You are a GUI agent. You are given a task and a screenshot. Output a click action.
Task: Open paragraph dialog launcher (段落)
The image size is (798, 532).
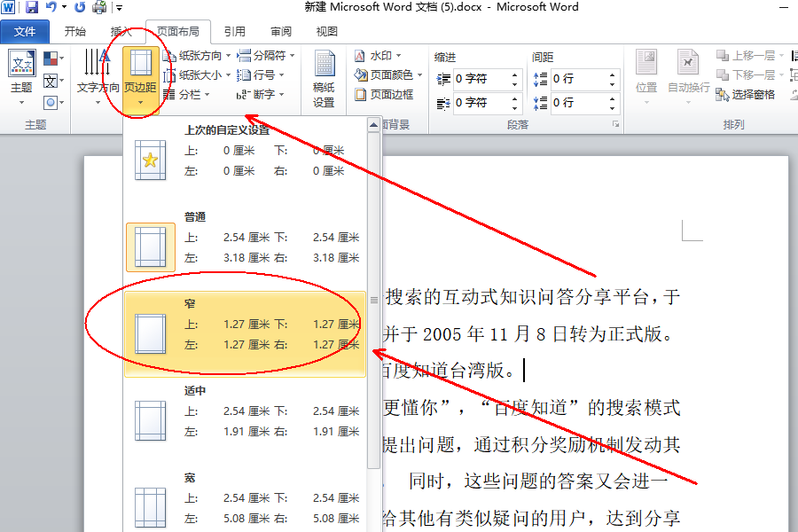(616, 124)
